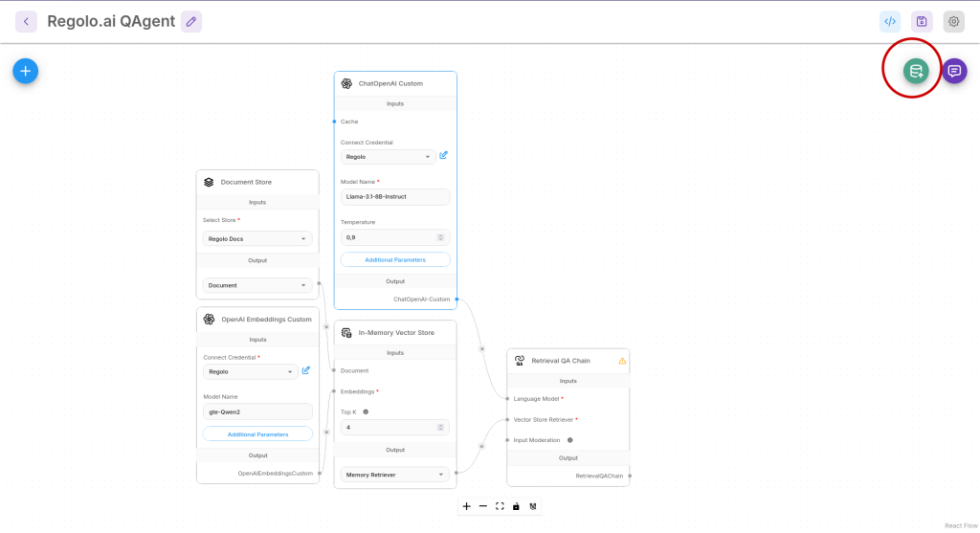Open Document Store output Document dropdown
Image resolution: width=980 pixels, height=533 pixels.
(257, 285)
